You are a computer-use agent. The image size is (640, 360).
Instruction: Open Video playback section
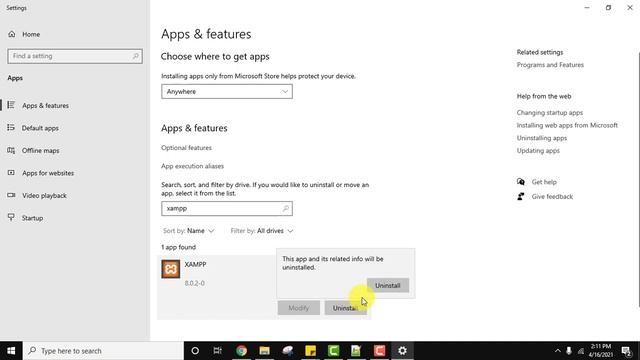pyautogui.click(x=44, y=196)
